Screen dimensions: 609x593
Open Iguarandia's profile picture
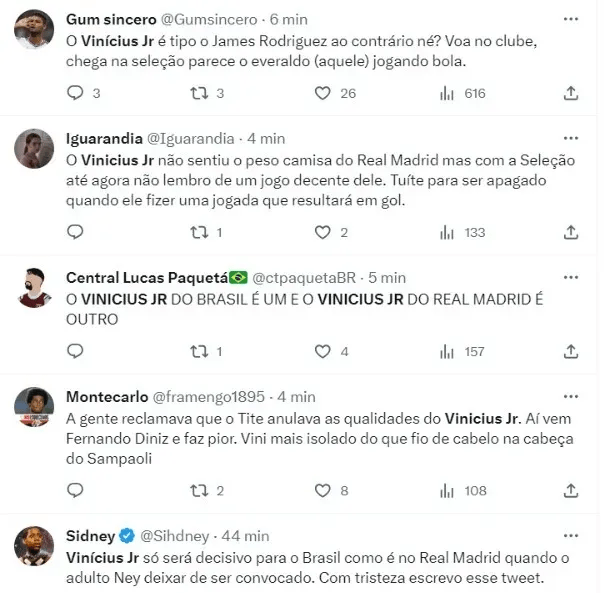[x=35, y=148]
